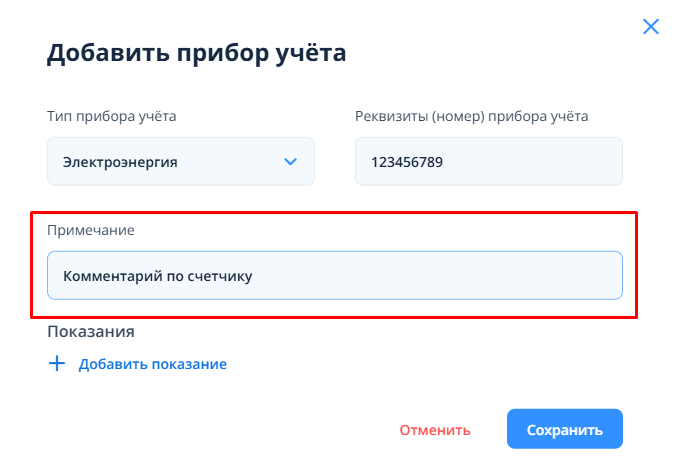Image resolution: width=679 pixels, height=472 pixels.
Task: Click the selected value Электроэнергия
Action: [120, 161]
